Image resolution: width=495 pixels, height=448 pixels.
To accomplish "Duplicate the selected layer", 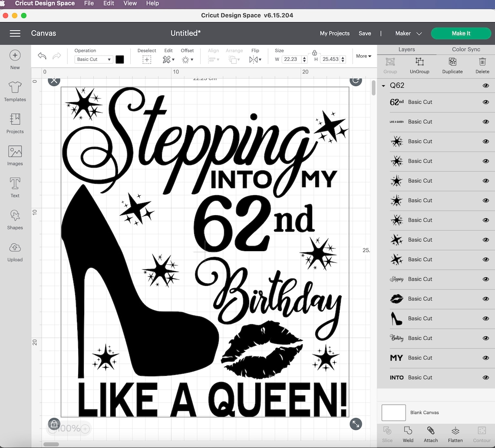I will [x=452, y=66].
